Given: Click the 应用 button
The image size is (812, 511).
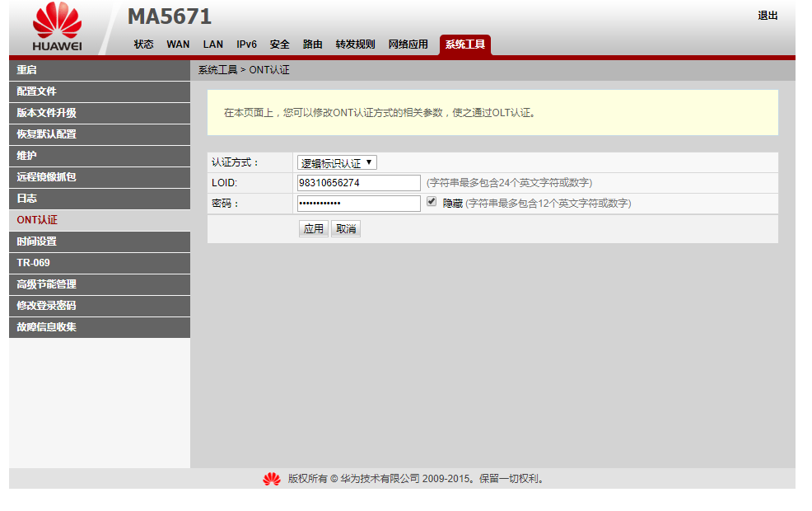Looking at the screenshot, I should (313, 228).
